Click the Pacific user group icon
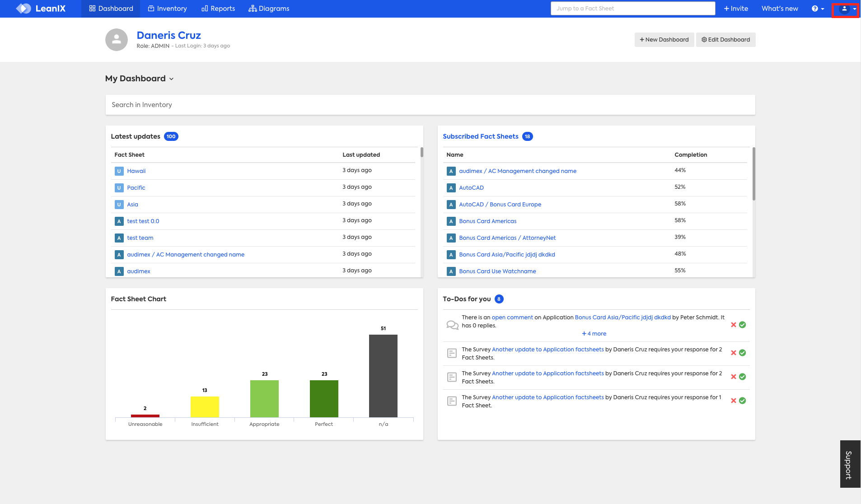This screenshot has width=861, height=504. tap(119, 188)
